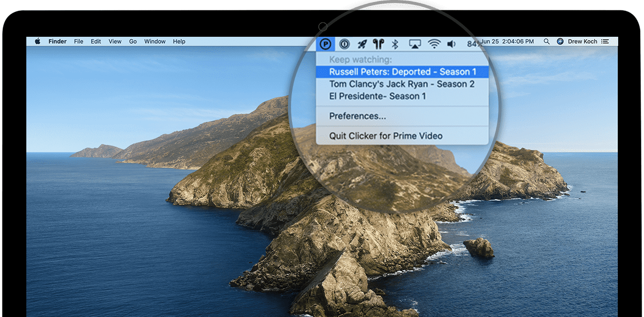Click the rocket menu bar icon
644x317 pixels.
click(x=362, y=44)
